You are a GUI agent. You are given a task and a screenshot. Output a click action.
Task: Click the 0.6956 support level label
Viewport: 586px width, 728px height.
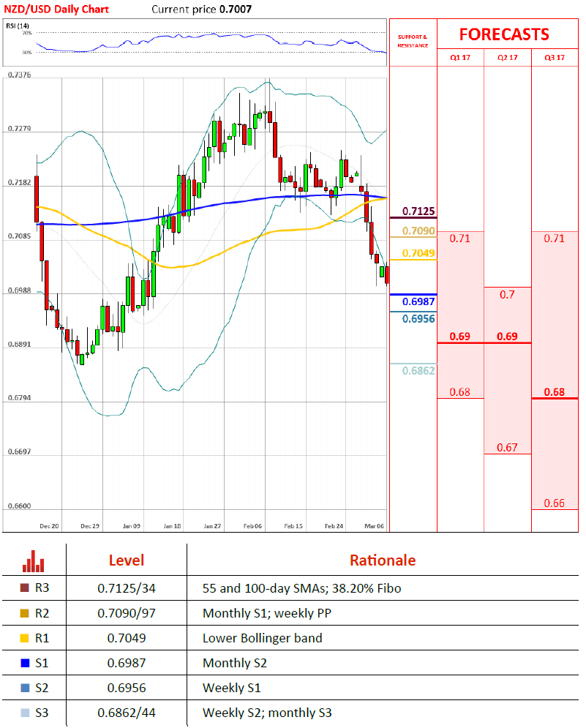(x=418, y=318)
